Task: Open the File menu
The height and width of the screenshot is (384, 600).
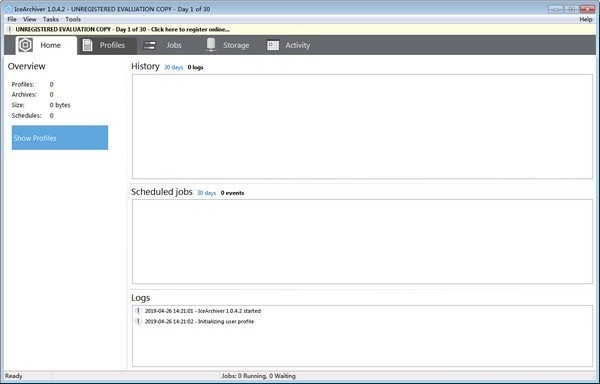Action: pyautogui.click(x=12, y=19)
